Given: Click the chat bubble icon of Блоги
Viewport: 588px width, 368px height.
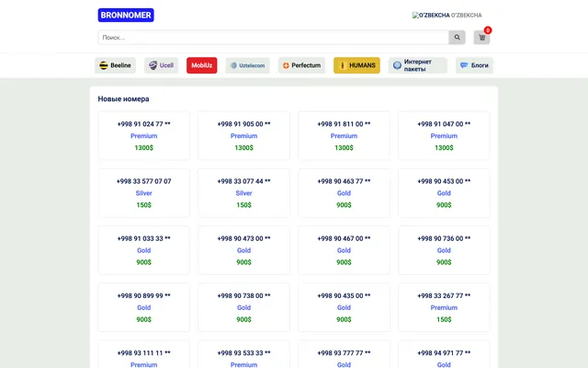Looking at the screenshot, I should pos(464,65).
